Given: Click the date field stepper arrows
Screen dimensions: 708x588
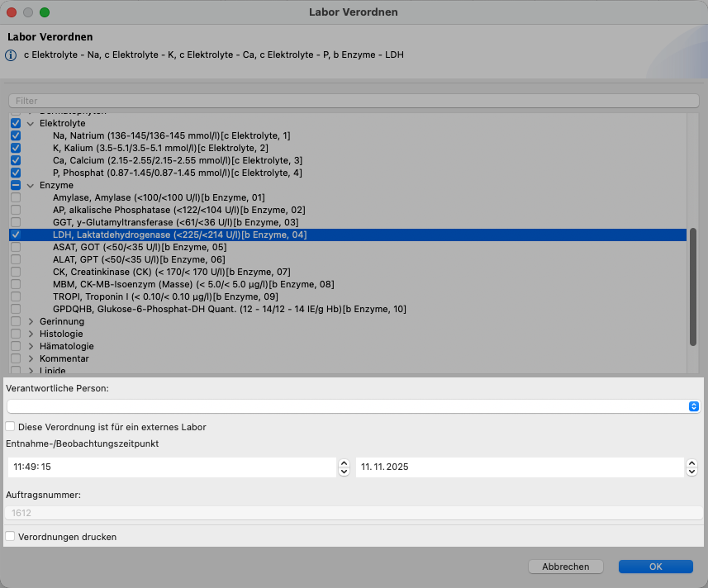Looking at the screenshot, I should coord(691,467).
